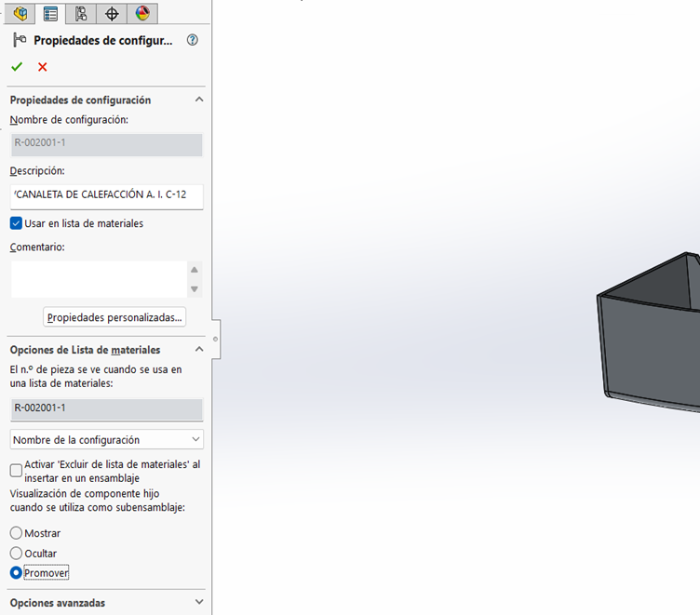Collapse the Propiedades de configuración section

click(199, 100)
